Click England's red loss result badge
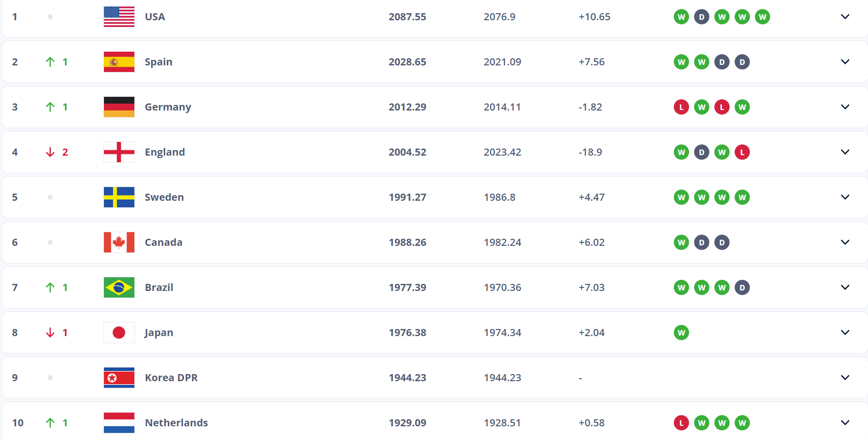 (742, 152)
